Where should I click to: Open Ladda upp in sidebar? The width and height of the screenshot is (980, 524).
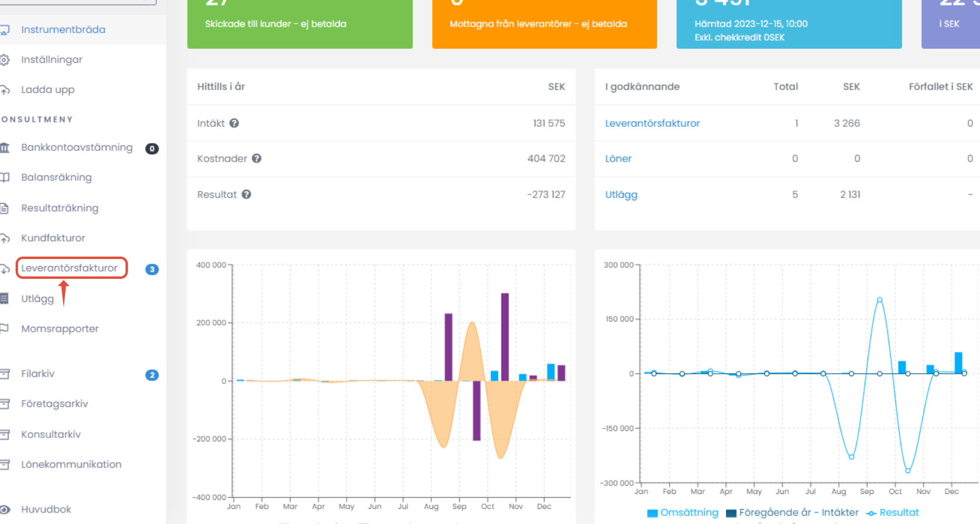click(x=47, y=90)
